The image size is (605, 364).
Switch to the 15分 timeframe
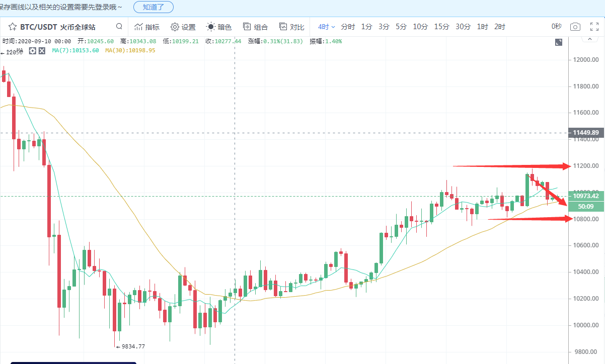[x=441, y=27]
